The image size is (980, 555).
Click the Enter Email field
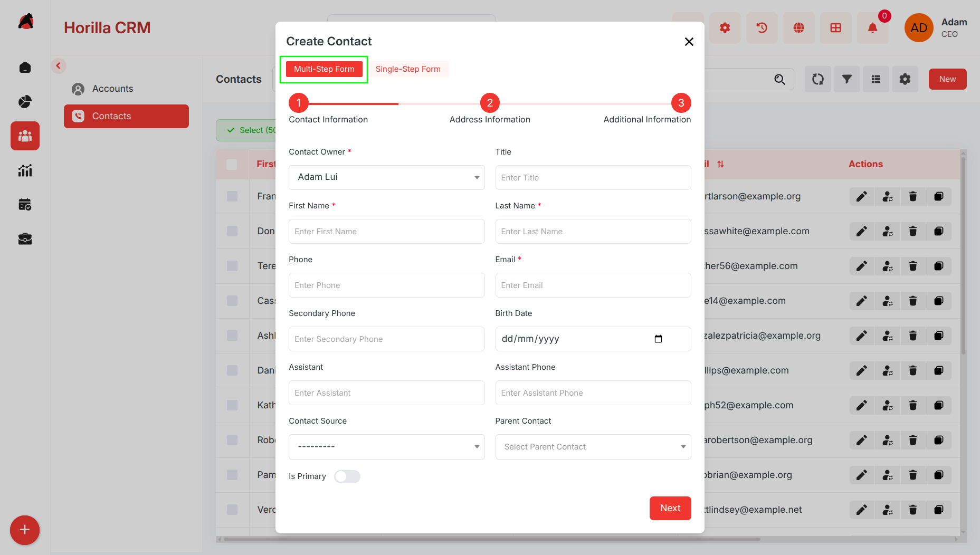pyautogui.click(x=593, y=285)
